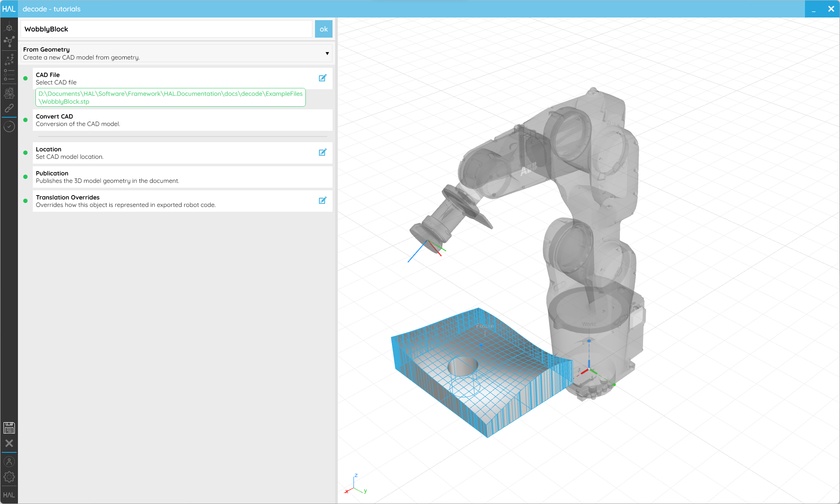Click the X discard icon in sidebar

pyautogui.click(x=9, y=443)
